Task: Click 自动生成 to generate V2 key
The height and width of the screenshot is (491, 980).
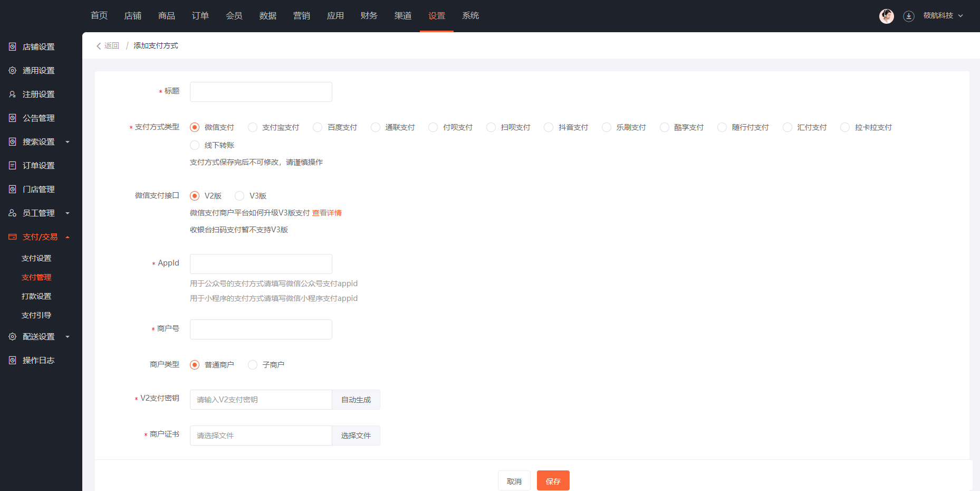Action: tap(356, 400)
